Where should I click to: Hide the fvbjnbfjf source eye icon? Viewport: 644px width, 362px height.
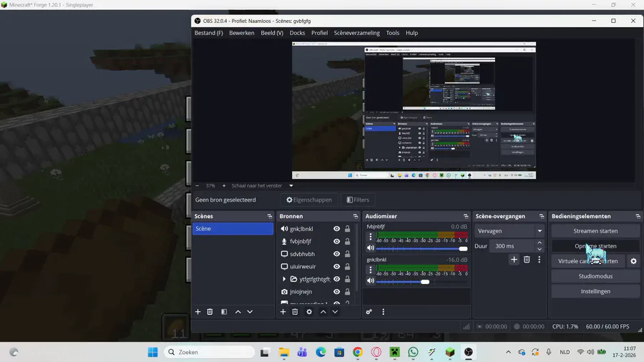coord(336,241)
